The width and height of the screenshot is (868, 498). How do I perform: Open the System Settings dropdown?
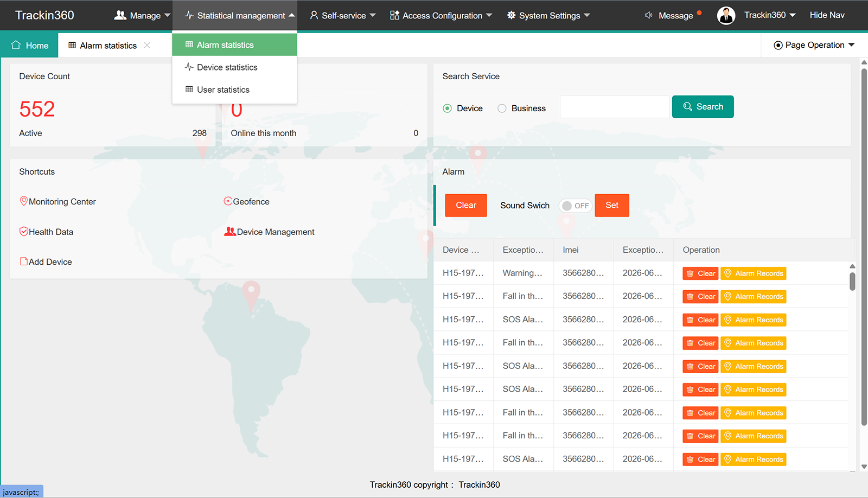[586, 15]
